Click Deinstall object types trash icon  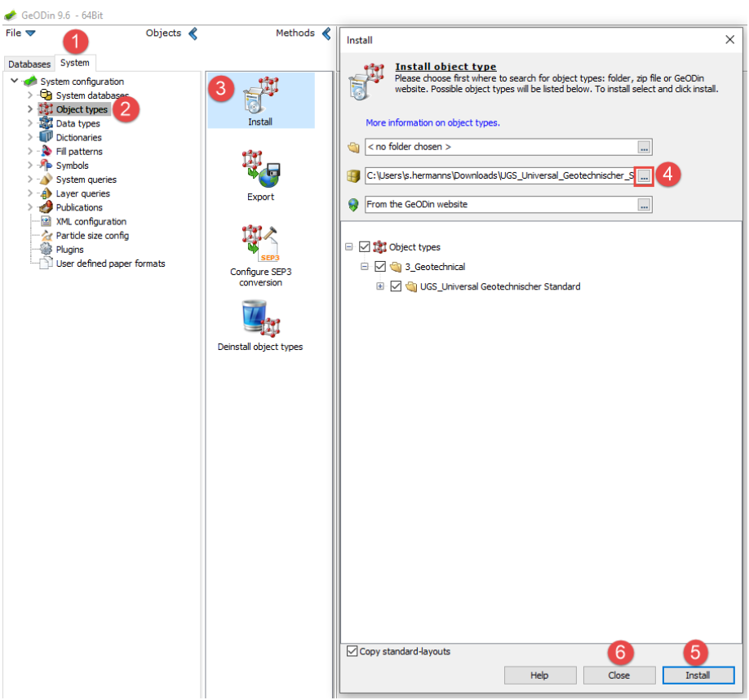(260, 319)
